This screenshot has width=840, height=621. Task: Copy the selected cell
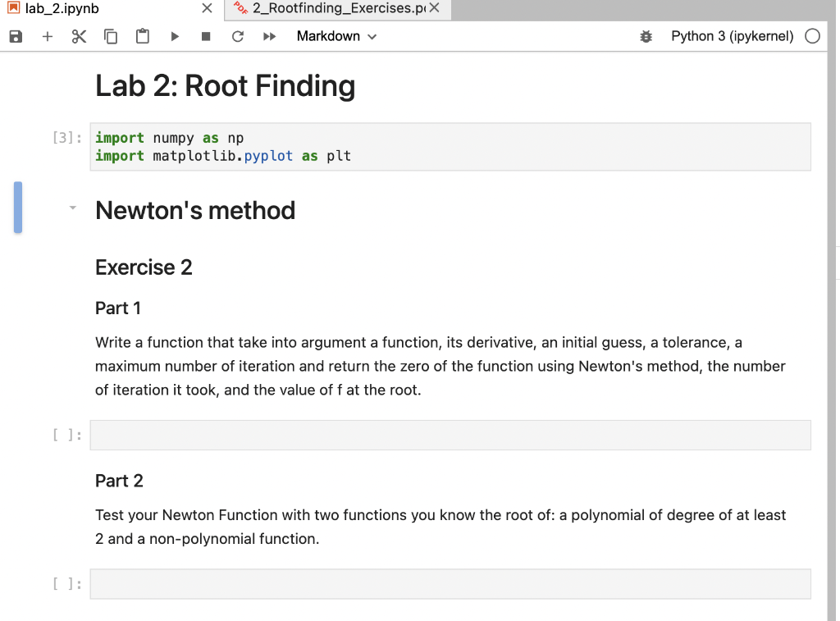tap(111, 36)
